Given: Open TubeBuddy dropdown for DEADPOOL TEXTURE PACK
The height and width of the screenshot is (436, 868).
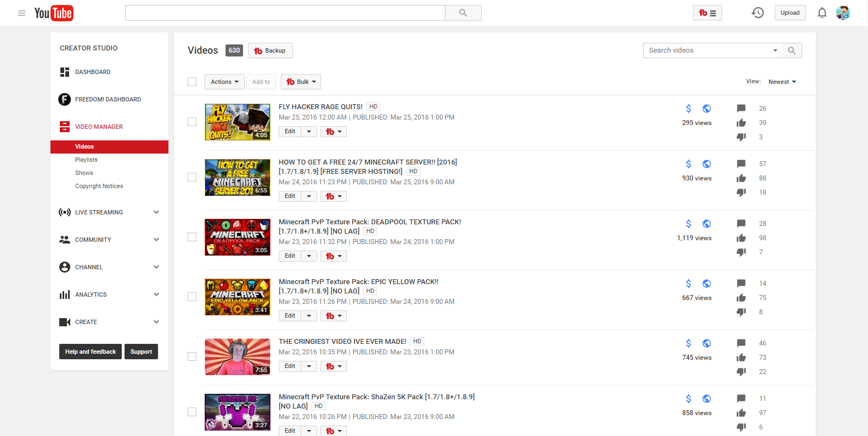Looking at the screenshot, I should coord(334,256).
